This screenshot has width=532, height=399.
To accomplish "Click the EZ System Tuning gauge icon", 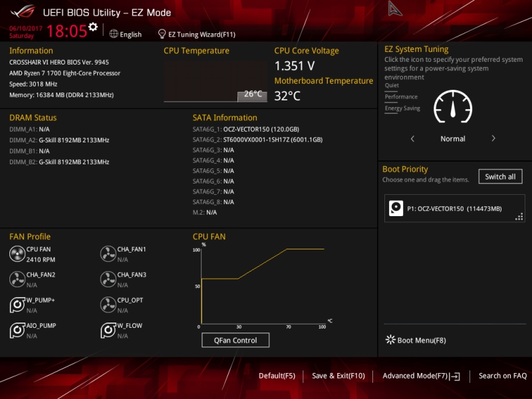I will (x=453, y=107).
